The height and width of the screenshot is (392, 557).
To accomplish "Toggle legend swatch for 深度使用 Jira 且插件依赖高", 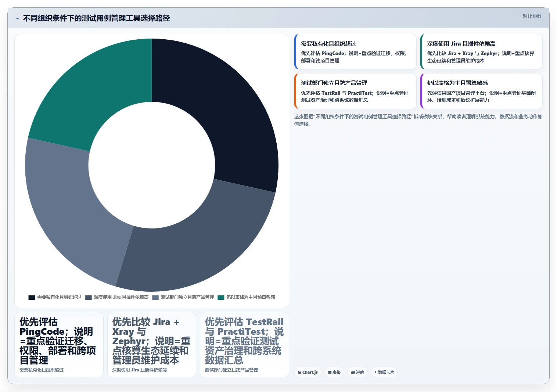I will (x=88, y=298).
